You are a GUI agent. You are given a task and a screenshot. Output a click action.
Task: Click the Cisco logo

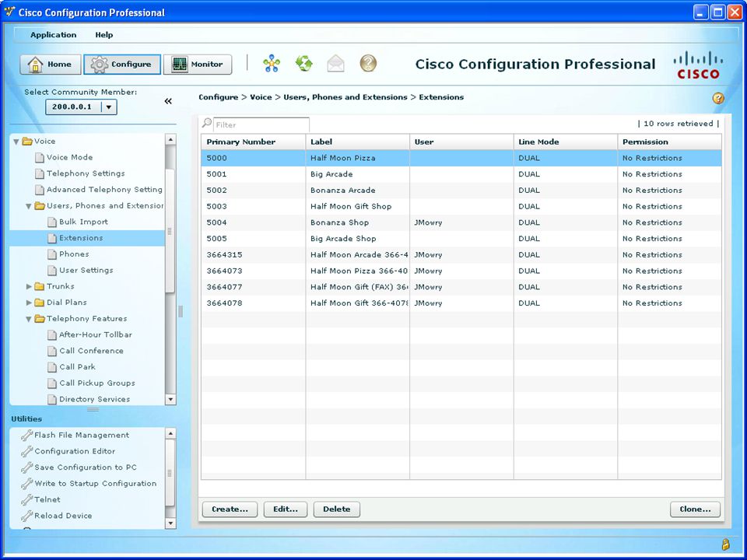pos(698,65)
